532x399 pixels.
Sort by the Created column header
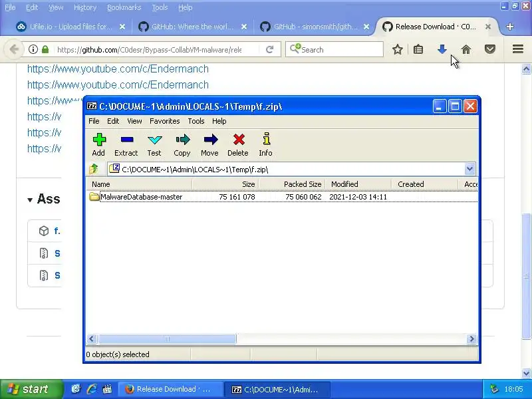click(x=425, y=184)
